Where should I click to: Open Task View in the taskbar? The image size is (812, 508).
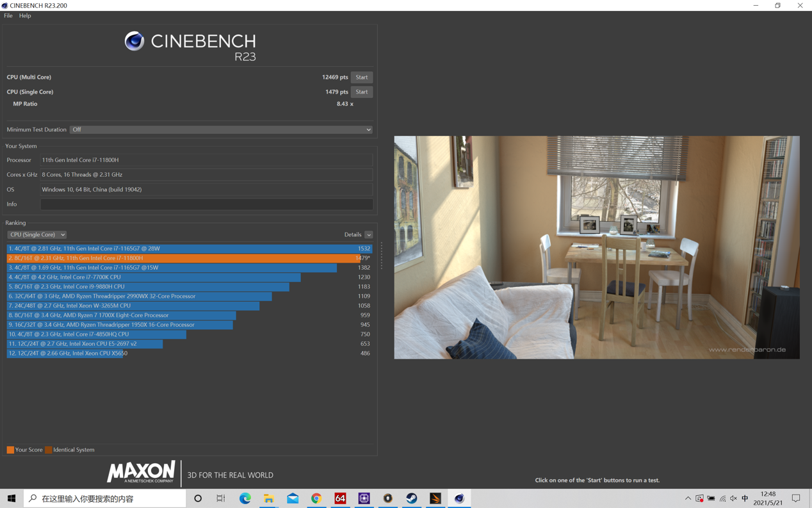tap(221, 498)
